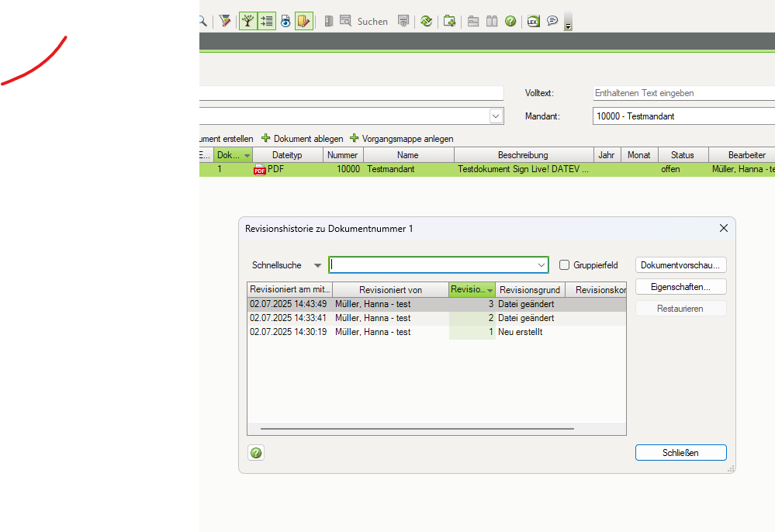Enable the Gruppierfeld checkbox
This screenshot has width=775, height=532.
point(564,265)
